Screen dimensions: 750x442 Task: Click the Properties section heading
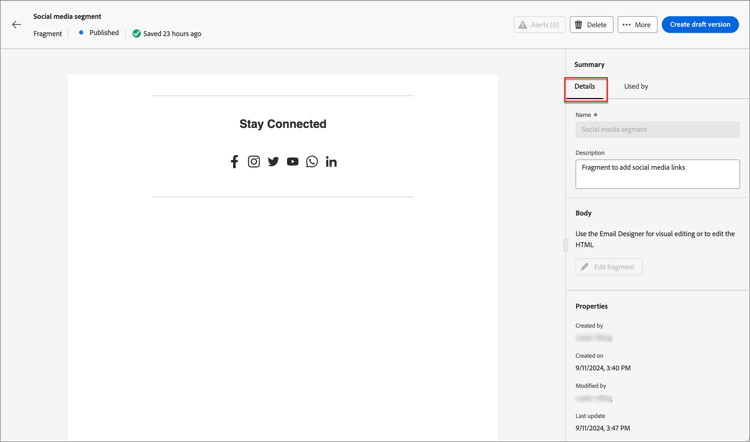point(592,306)
